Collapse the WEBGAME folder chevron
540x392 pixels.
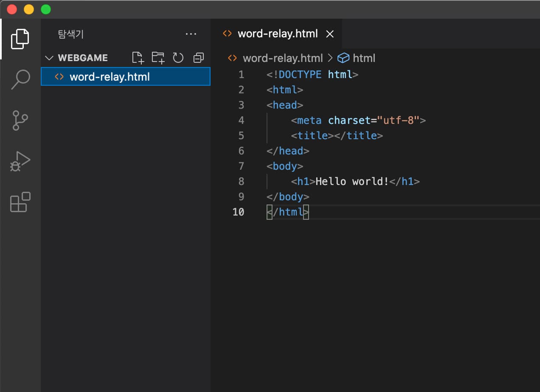(x=49, y=58)
